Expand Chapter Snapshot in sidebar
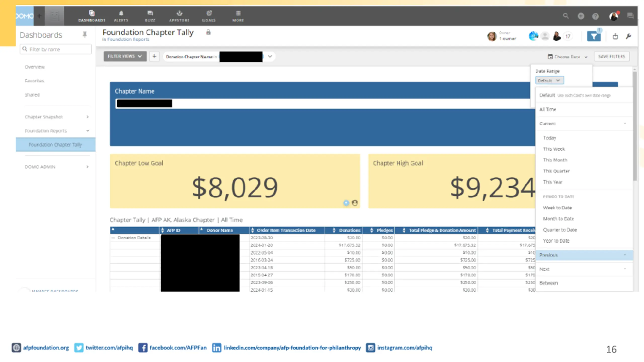Image resolution: width=644 pixels, height=362 pixels. 88,117
